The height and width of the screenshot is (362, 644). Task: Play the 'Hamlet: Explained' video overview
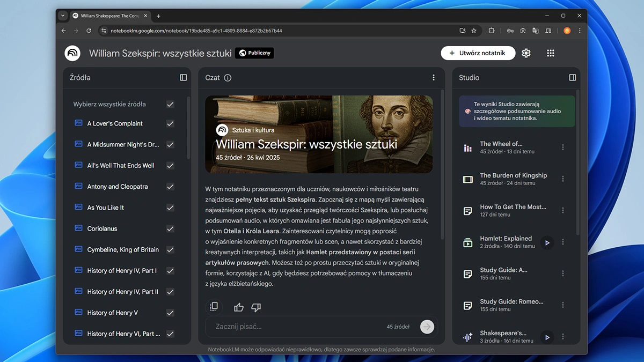(547, 242)
